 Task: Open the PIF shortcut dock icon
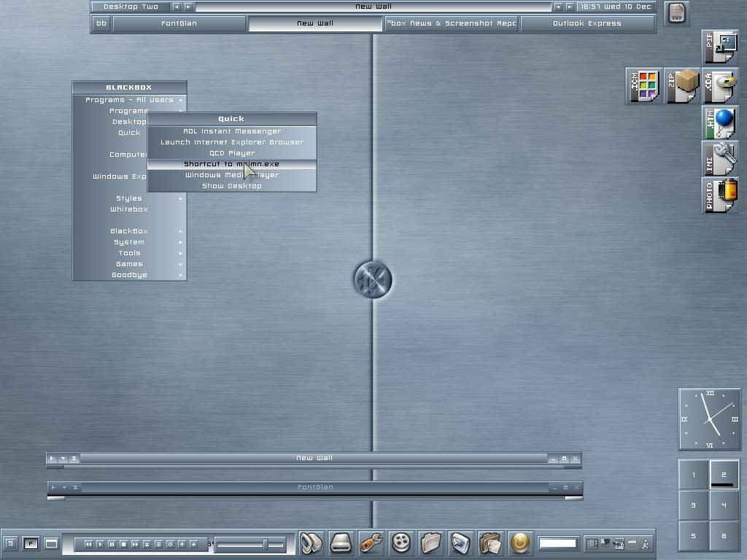pos(720,47)
